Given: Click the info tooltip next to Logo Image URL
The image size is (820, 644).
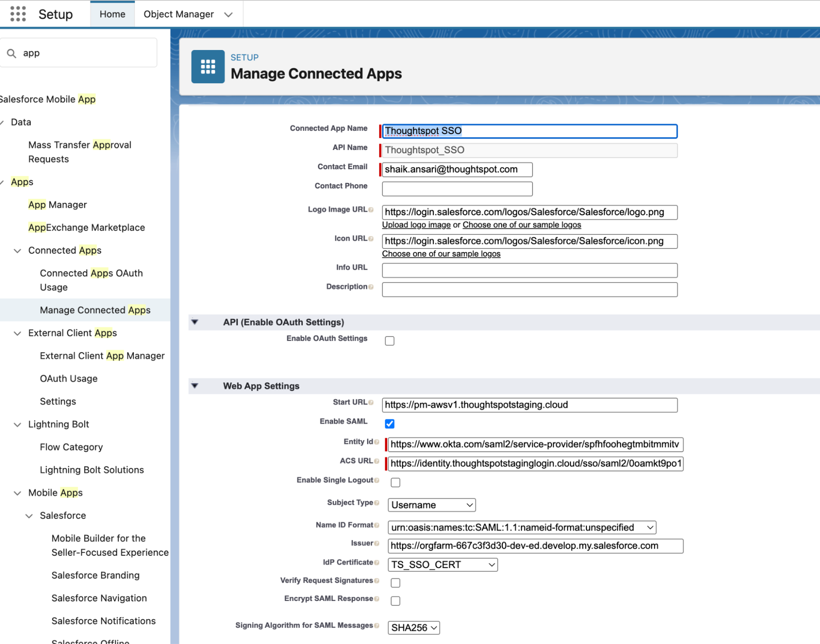Looking at the screenshot, I should pyautogui.click(x=372, y=209).
